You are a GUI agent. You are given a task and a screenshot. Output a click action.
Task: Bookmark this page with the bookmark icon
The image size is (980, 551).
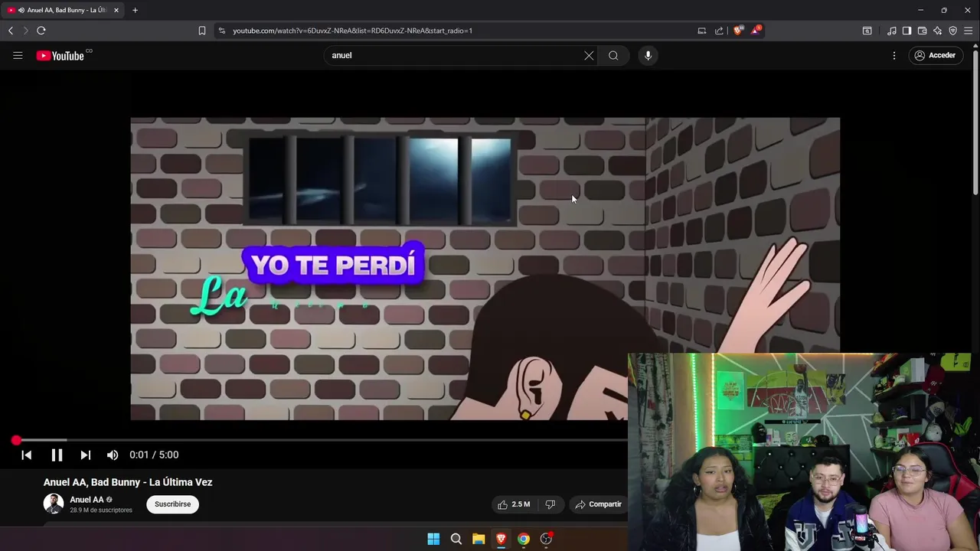[202, 31]
